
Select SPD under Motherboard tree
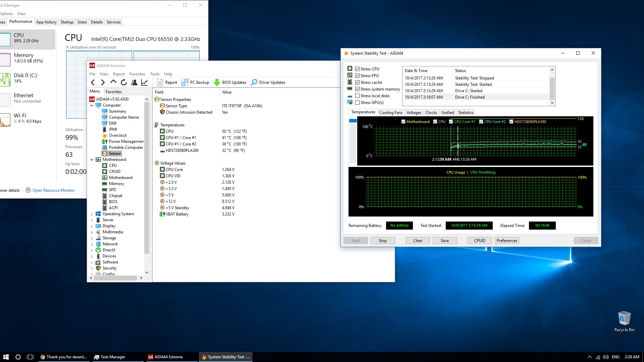tap(109, 190)
